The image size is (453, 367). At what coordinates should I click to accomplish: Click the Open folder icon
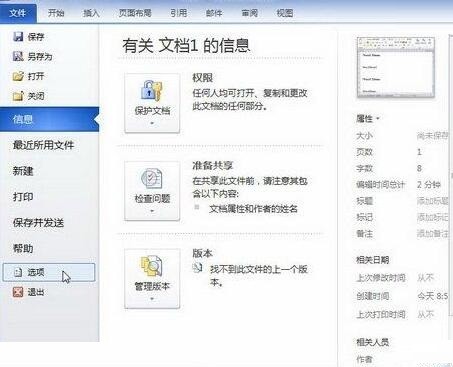point(18,76)
